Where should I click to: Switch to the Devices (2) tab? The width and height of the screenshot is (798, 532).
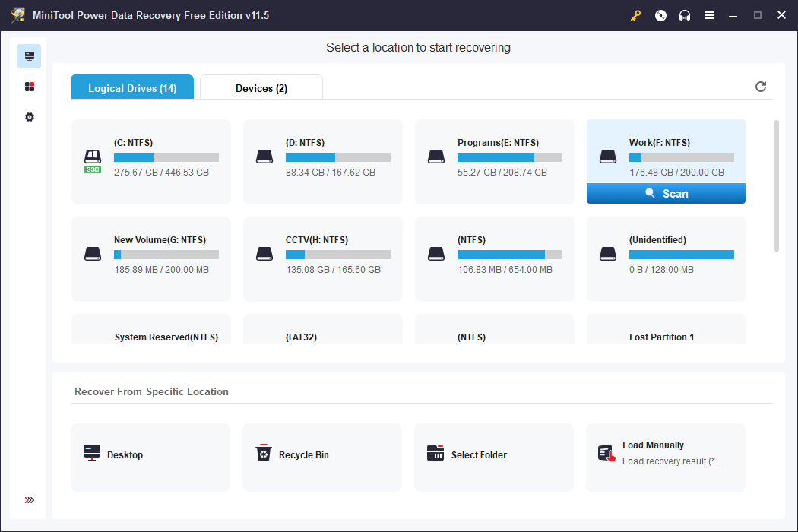261,88
